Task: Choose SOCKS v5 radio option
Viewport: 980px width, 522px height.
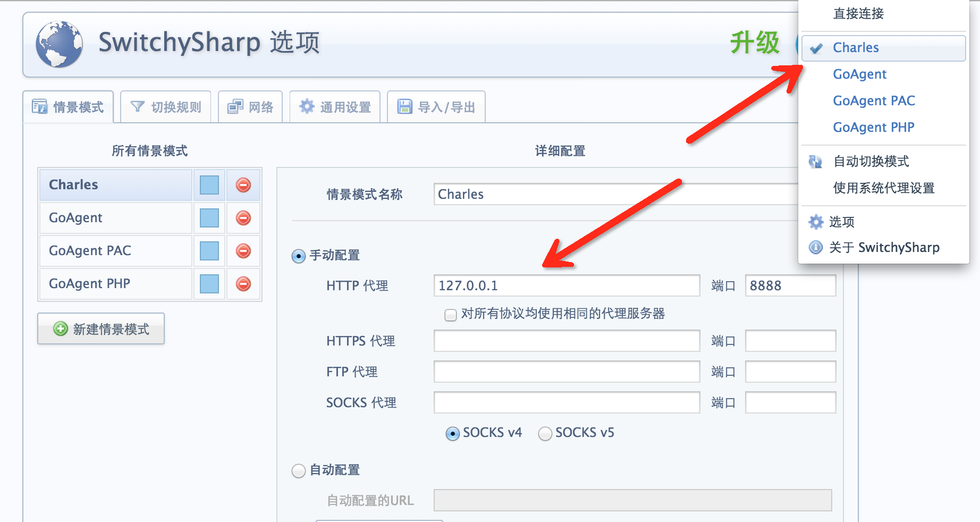Action: click(545, 434)
